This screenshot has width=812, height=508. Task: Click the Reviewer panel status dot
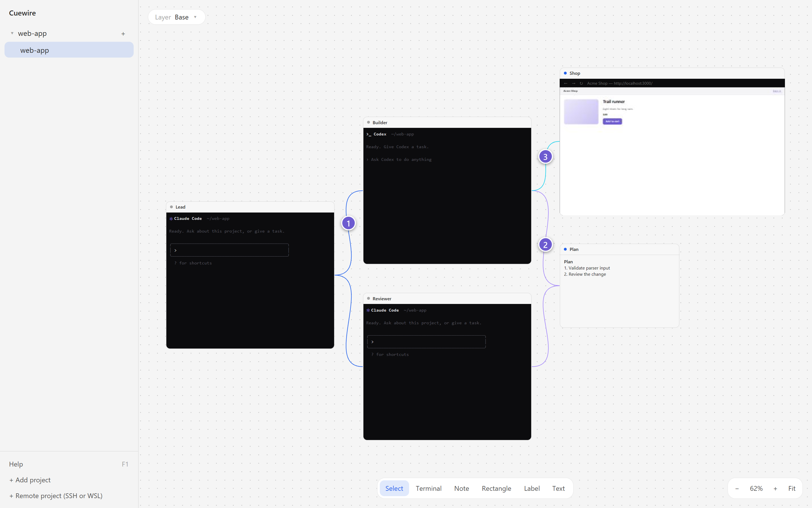369,299
